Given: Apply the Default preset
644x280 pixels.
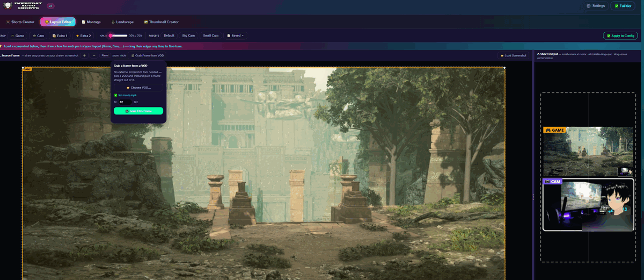Looking at the screenshot, I should coord(169,35).
